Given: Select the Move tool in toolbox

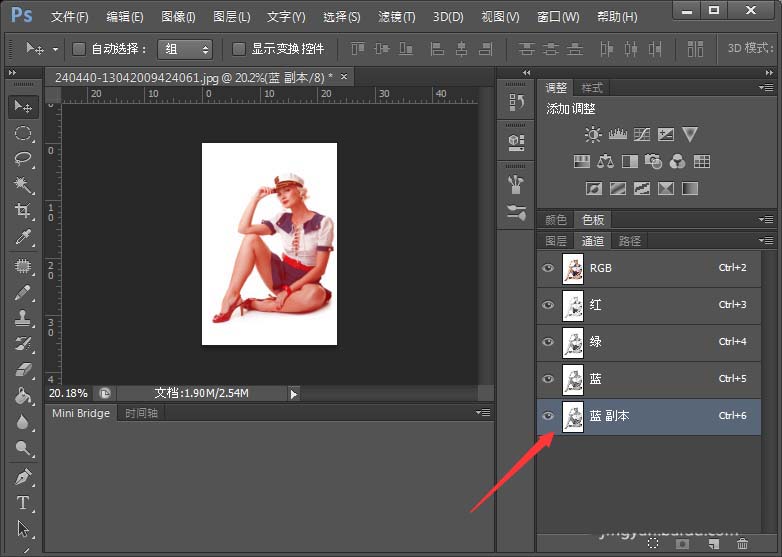Looking at the screenshot, I should tap(23, 106).
